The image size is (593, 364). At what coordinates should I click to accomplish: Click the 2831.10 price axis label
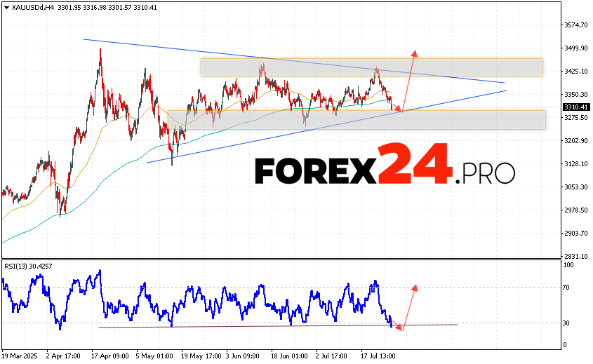tap(576, 256)
